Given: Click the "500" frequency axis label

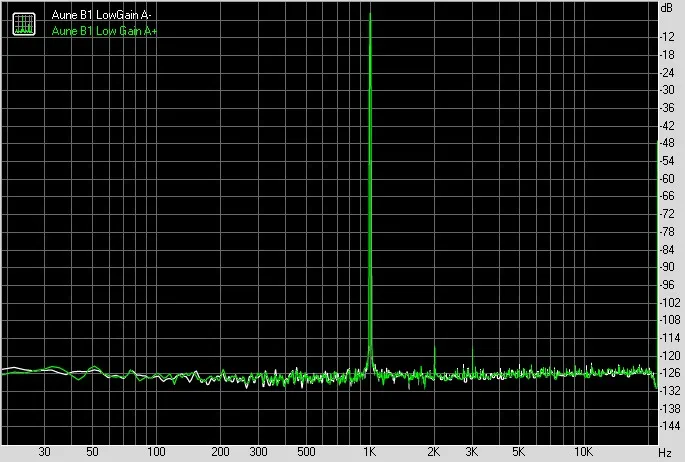Looking at the screenshot, I should 306,452.
